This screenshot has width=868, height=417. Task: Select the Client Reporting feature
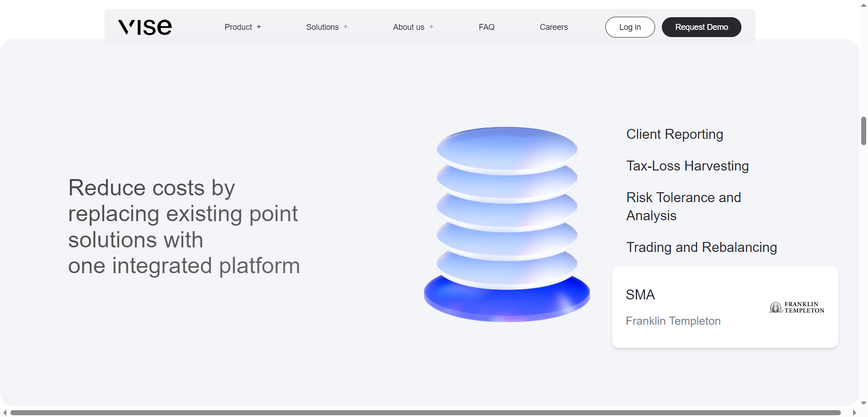pos(675,134)
